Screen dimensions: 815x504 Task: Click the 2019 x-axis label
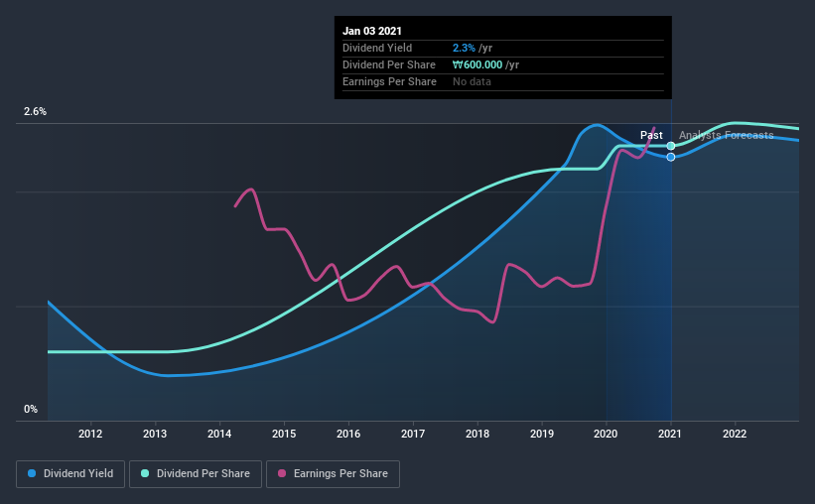(x=542, y=434)
